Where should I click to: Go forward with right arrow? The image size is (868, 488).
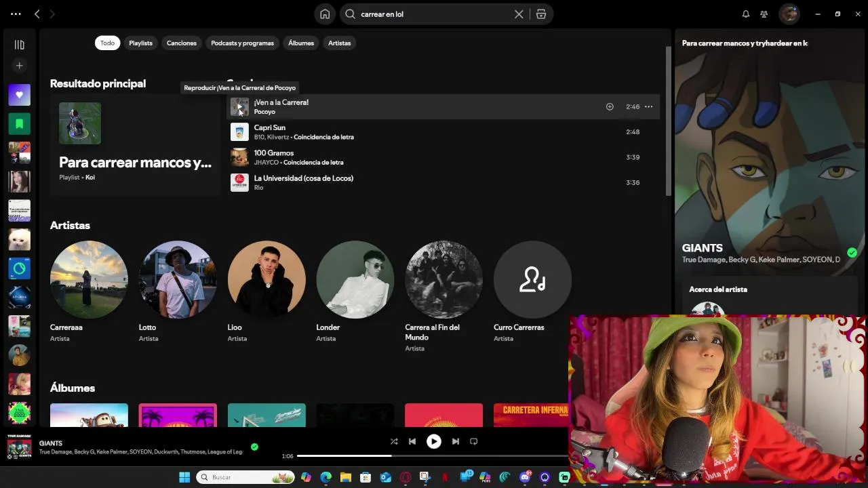pyautogui.click(x=52, y=14)
